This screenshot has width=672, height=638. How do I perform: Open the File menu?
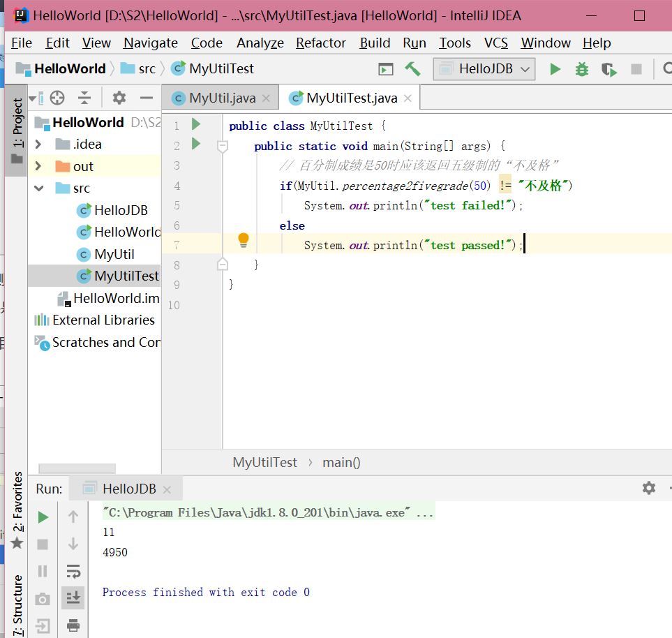pyautogui.click(x=22, y=43)
